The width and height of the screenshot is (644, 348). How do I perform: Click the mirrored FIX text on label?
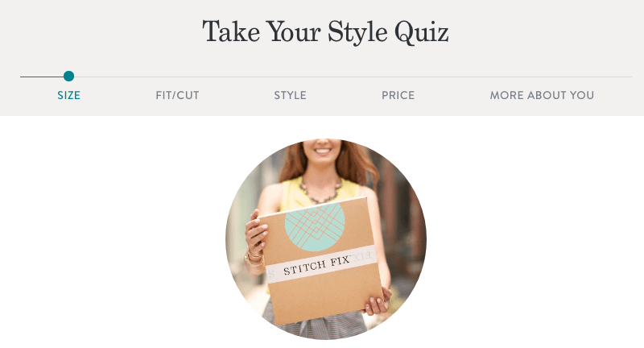tap(361, 256)
